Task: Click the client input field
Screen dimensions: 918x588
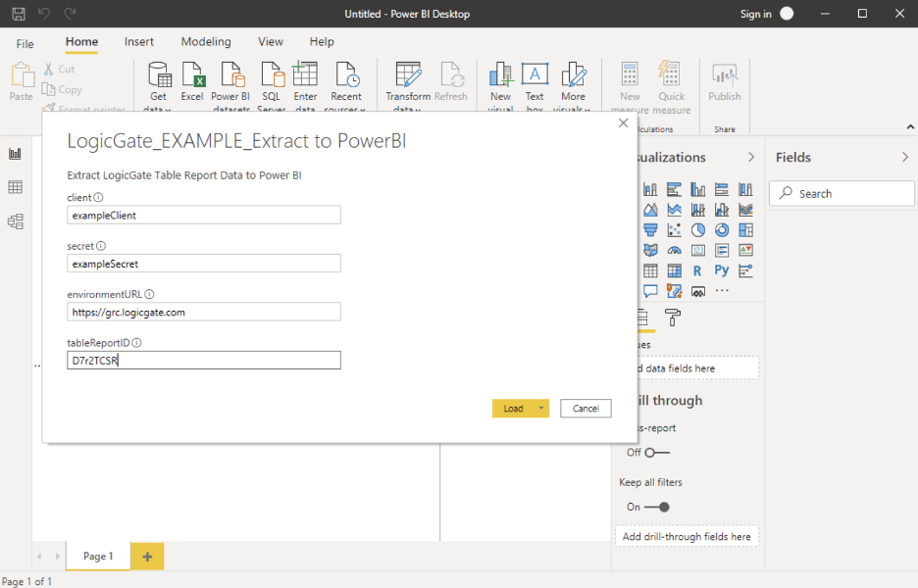Action: [203, 215]
